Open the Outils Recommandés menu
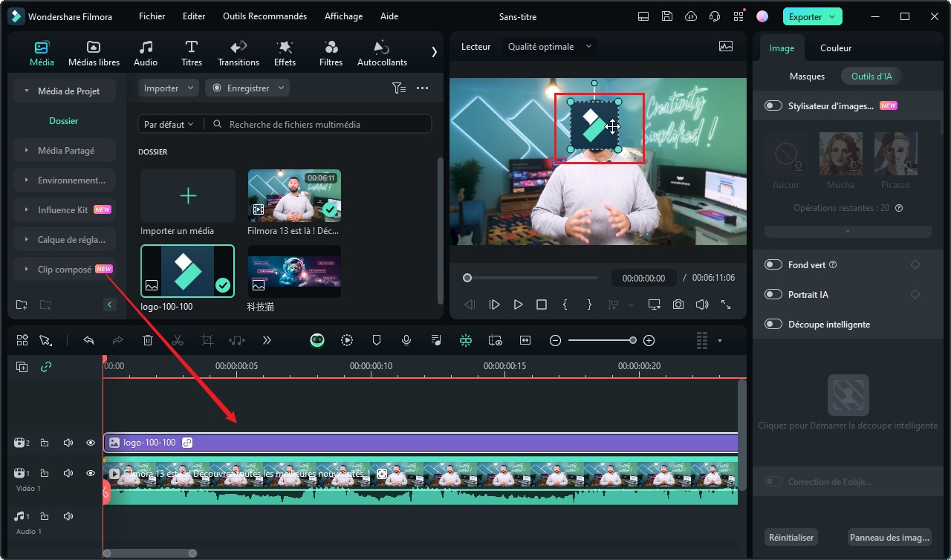 point(265,16)
